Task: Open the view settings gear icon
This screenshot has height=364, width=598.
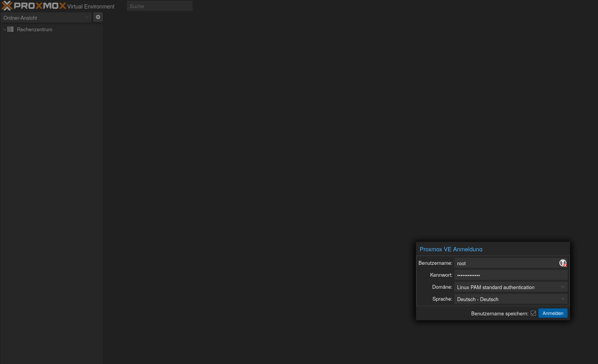Action: (98, 17)
